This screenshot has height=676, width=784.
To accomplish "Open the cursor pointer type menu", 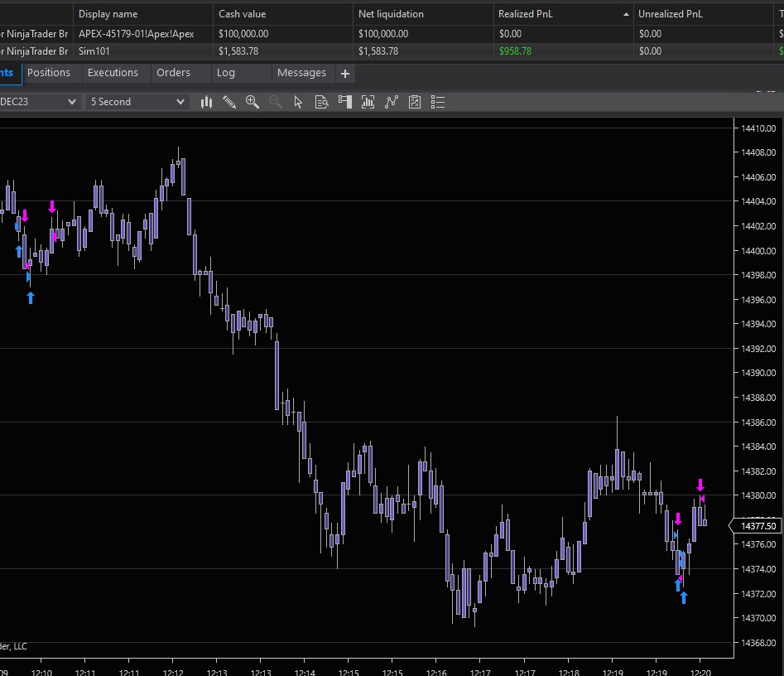I will tap(299, 102).
